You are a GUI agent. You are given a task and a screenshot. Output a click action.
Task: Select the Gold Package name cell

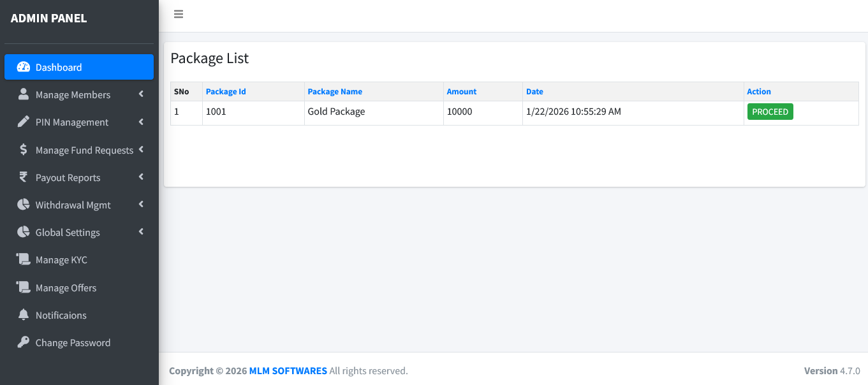[x=374, y=112]
